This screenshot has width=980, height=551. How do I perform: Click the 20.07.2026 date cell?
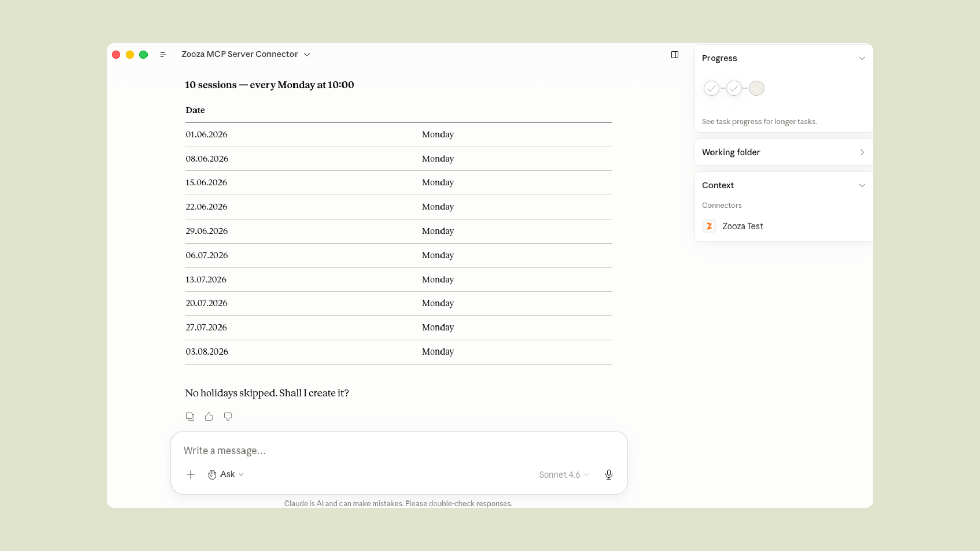click(206, 303)
